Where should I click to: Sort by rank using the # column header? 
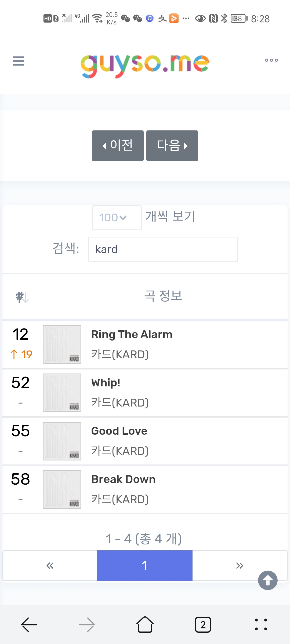point(22,297)
